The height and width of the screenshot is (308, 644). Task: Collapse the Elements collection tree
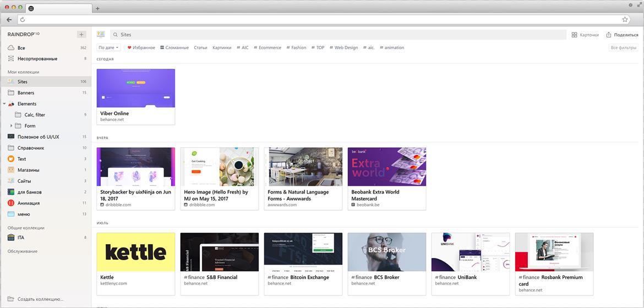point(4,104)
